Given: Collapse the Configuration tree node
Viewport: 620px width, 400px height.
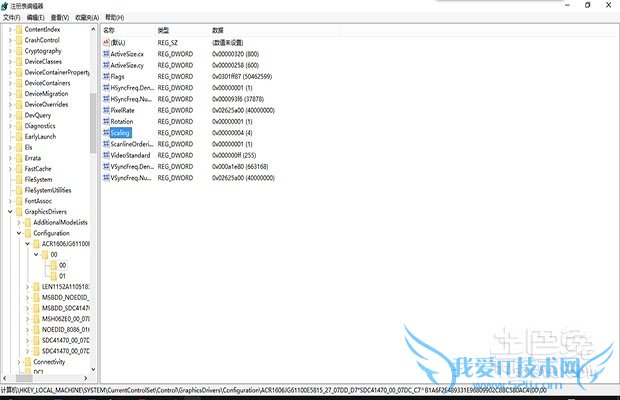Looking at the screenshot, I should (19, 233).
